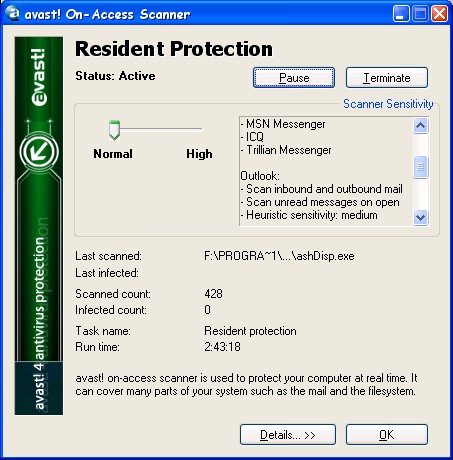This screenshot has height=460, width=453.
Task: Click the Resident Protection heading
Action: (174, 49)
